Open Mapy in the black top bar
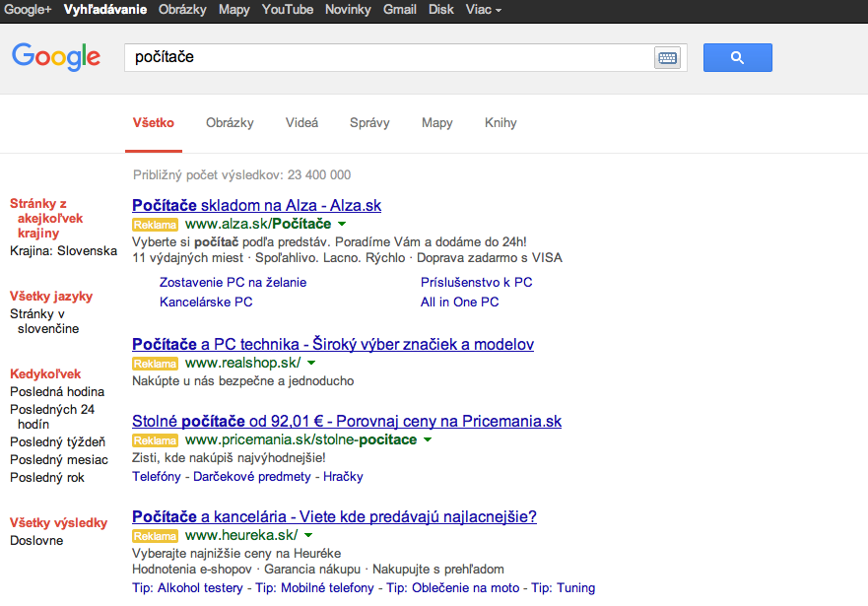868x606 pixels. click(234, 10)
